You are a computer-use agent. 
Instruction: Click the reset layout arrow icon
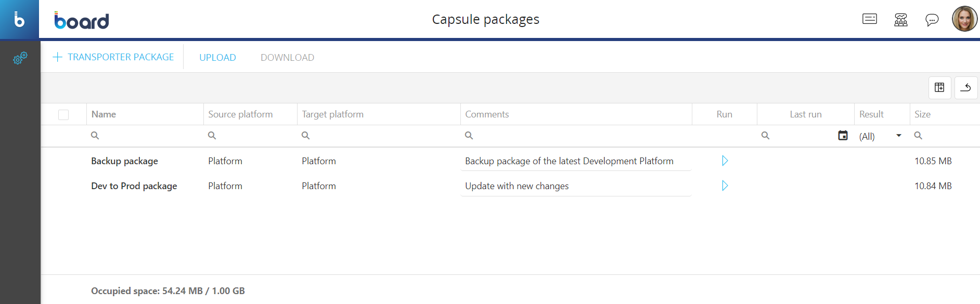pos(965,87)
